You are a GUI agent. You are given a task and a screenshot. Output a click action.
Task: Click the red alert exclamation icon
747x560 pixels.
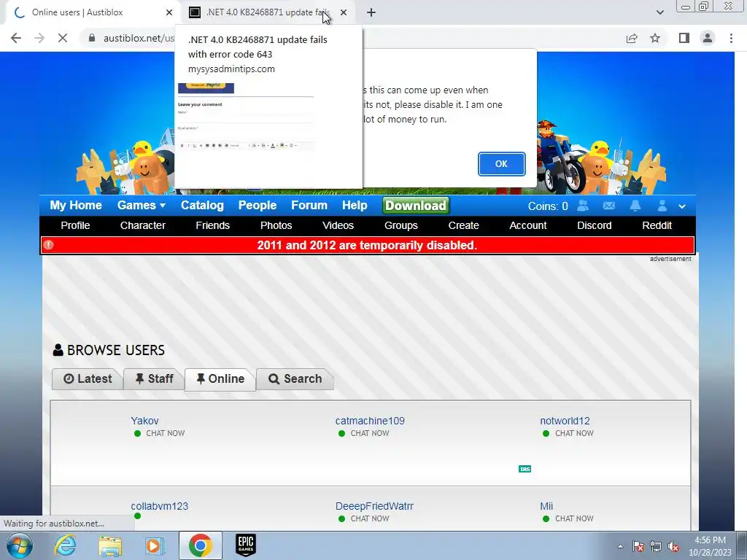[x=49, y=245]
